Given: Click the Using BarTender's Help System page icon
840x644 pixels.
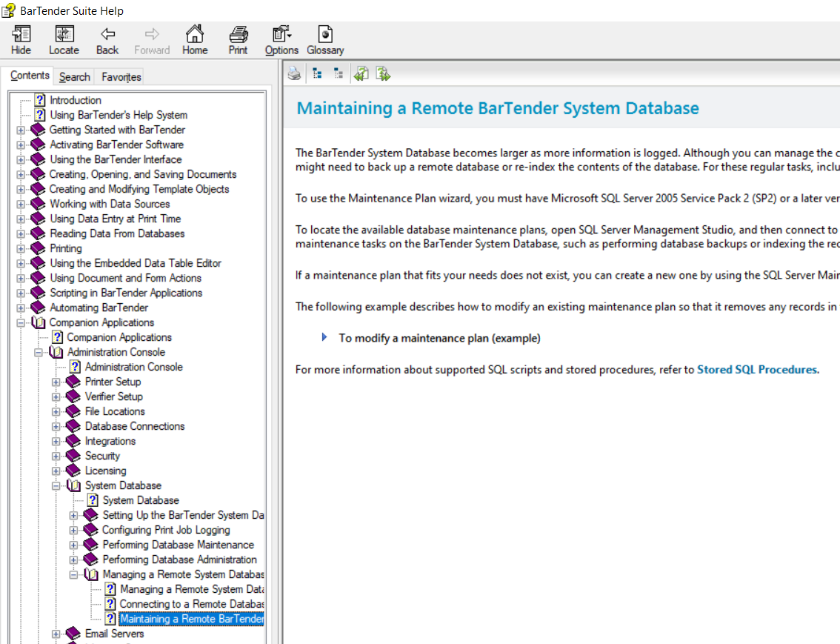Looking at the screenshot, I should pos(40,115).
